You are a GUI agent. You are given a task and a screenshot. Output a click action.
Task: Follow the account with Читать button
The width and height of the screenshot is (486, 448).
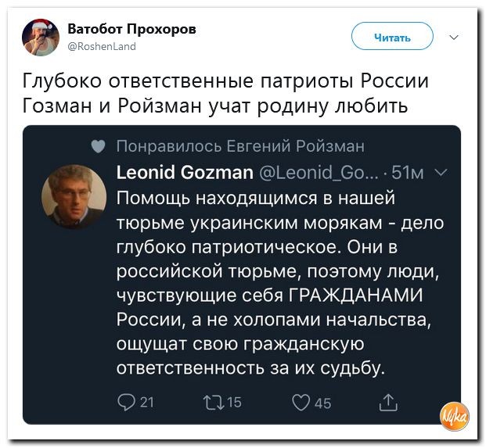click(392, 36)
